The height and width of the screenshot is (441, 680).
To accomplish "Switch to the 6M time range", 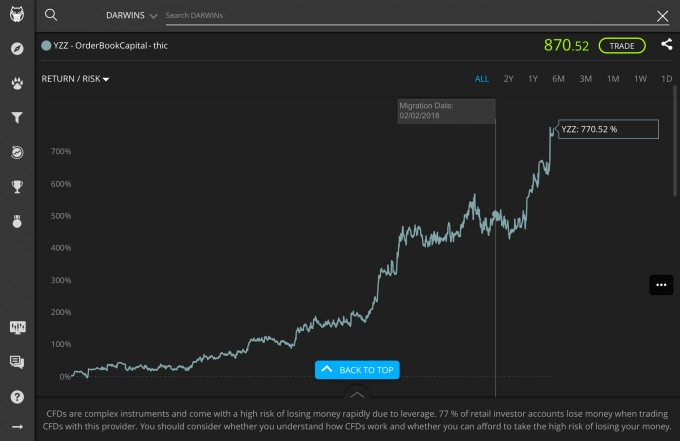I will [558, 79].
